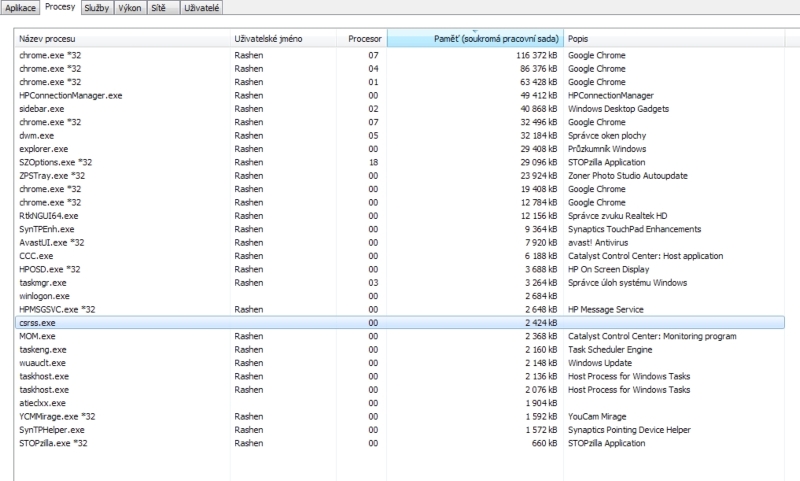Select the winlogon.exe process

[44, 296]
